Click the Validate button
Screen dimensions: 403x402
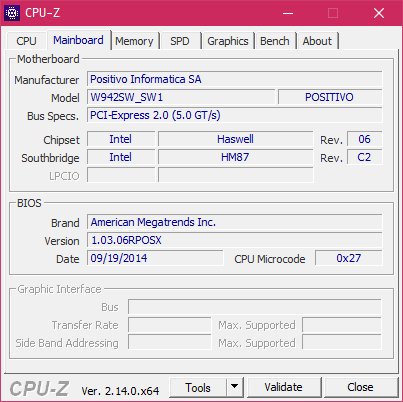(x=284, y=387)
